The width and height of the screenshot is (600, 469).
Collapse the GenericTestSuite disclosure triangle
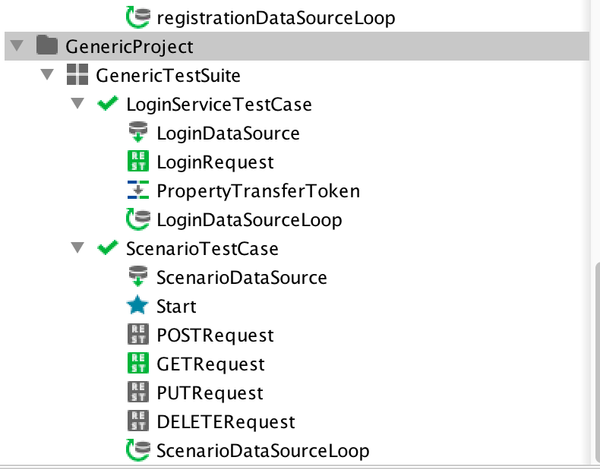click(46, 75)
